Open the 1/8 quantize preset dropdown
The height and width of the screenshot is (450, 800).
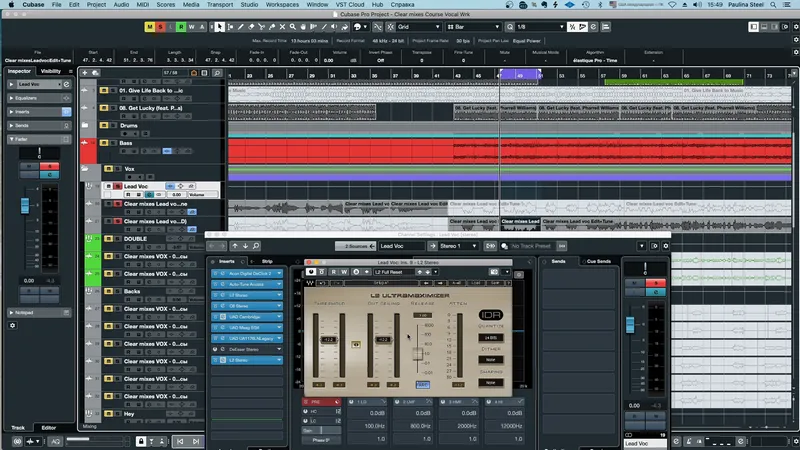[540, 27]
